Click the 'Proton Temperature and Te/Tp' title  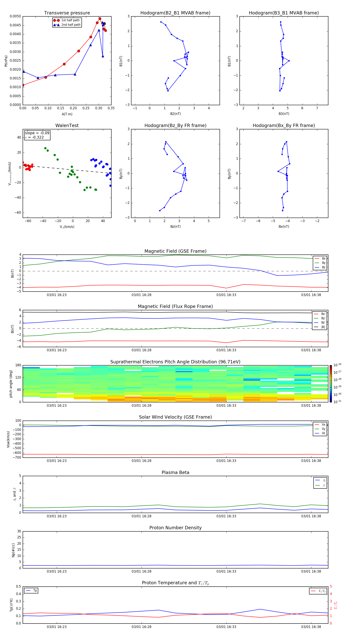[x=175, y=583]
